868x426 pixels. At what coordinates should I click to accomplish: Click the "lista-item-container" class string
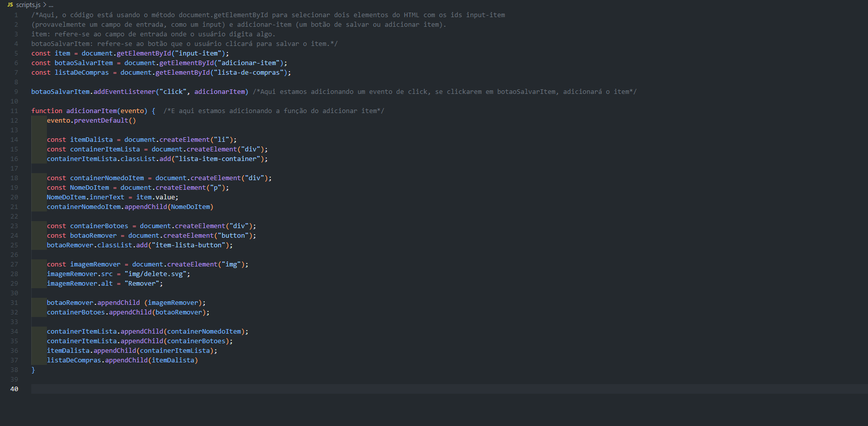218,159
